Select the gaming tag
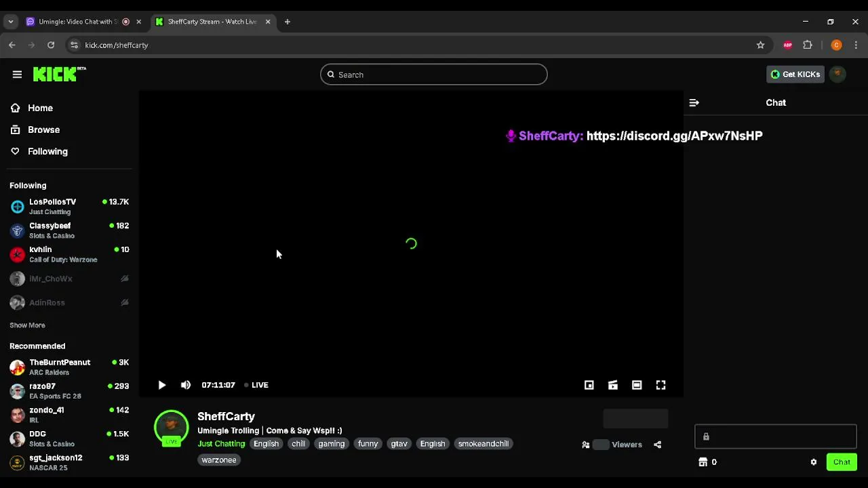Screen dimensions: 868x488 (x=332, y=444)
